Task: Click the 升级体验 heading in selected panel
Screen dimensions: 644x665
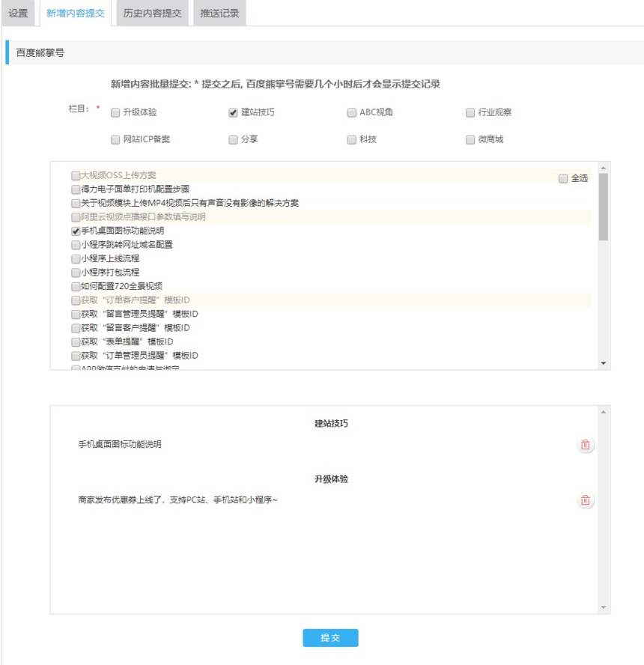Action: click(331, 479)
